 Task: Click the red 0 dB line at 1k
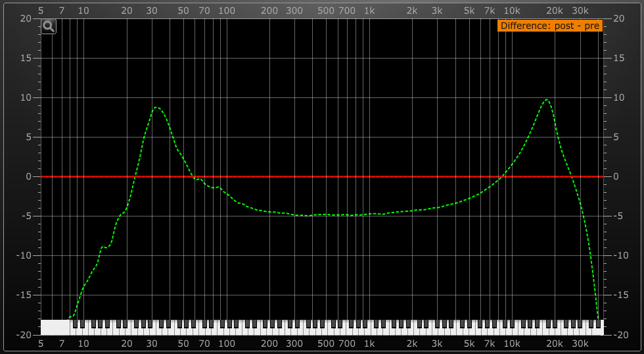coord(369,176)
